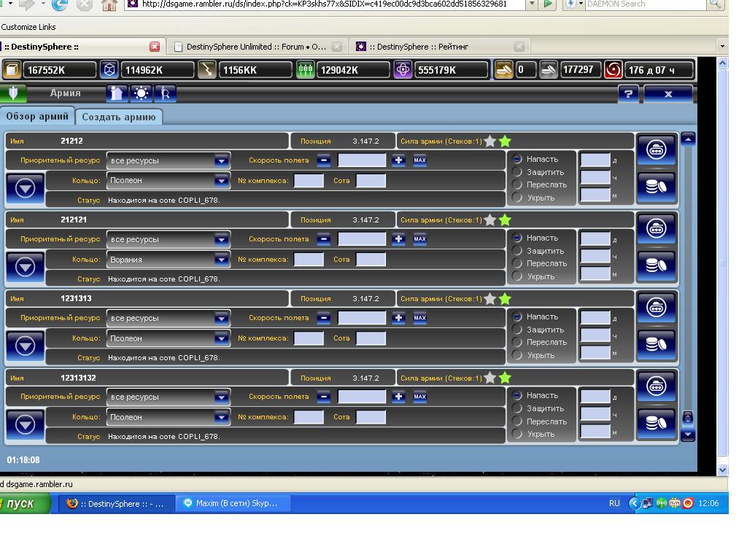Click the Сота input field for army 21212
The width and height of the screenshot is (747, 560).
point(371,181)
